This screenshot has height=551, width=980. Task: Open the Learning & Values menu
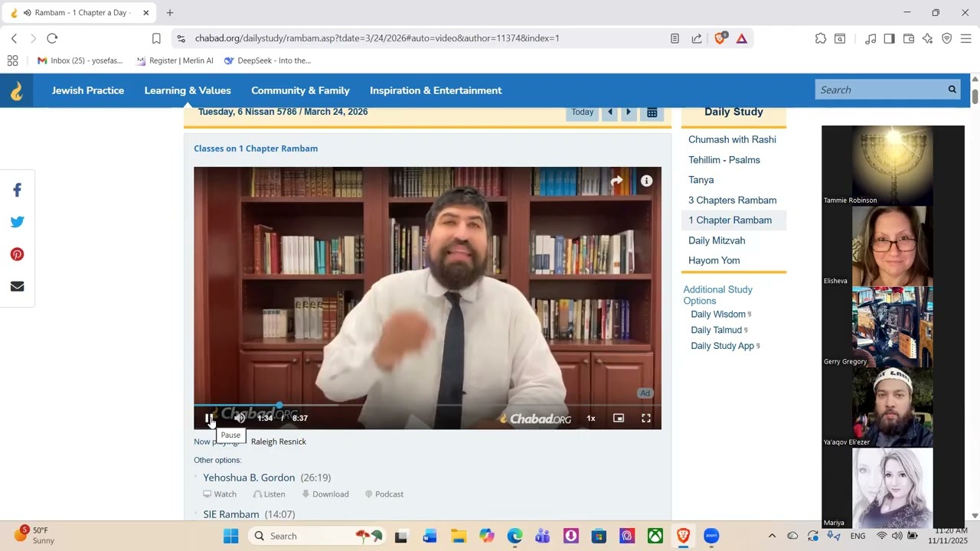(x=188, y=90)
